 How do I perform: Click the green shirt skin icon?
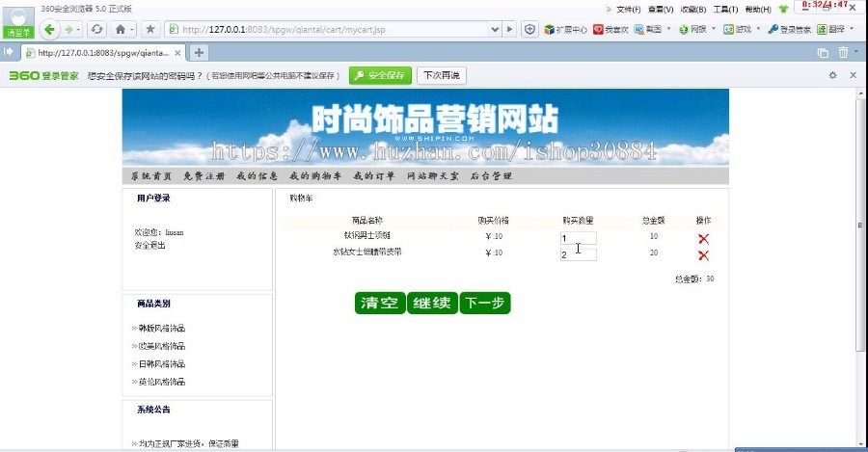click(x=783, y=9)
